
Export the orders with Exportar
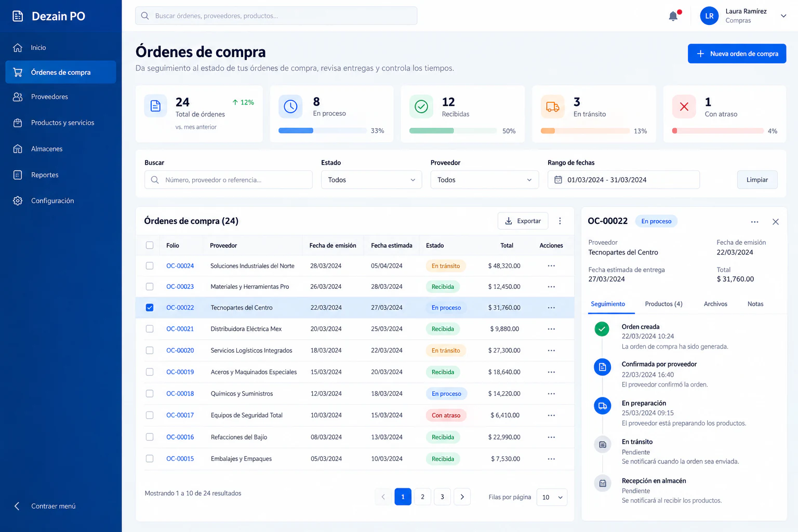pyautogui.click(x=523, y=221)
